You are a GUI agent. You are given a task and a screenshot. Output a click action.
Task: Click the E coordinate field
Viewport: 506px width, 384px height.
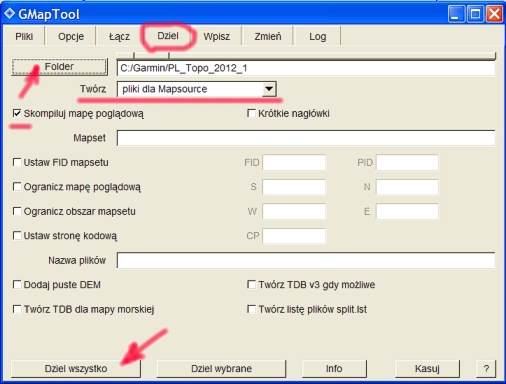[407, 211]
